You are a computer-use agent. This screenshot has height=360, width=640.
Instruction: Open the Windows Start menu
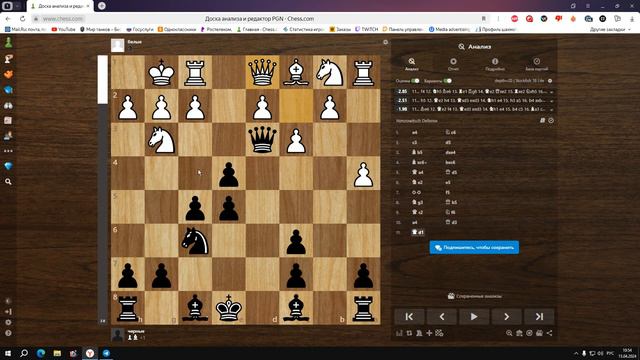8,353
